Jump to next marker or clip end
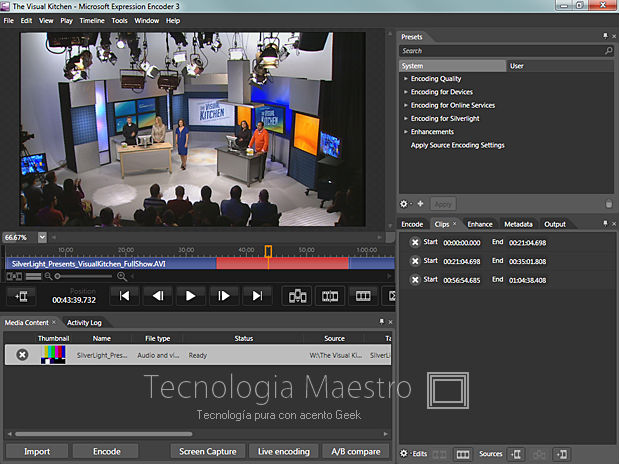619x464 pixels. coord(257,296)
